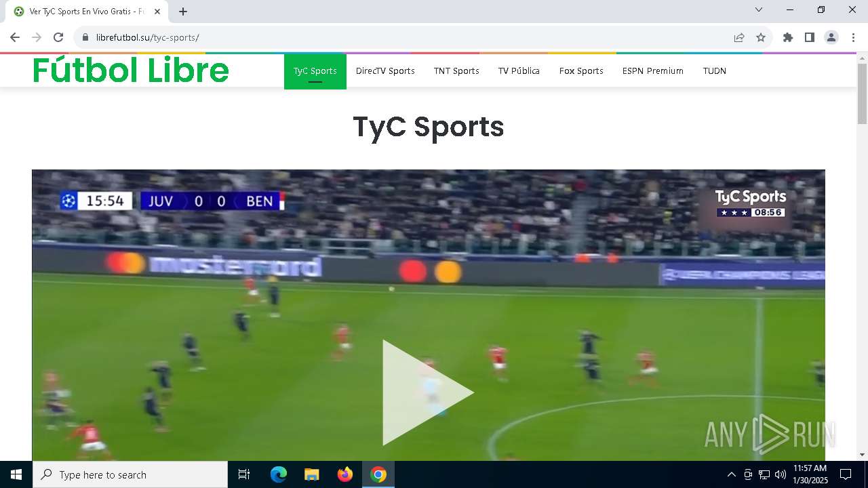This screenshot has height=488, width=868.
Task: Click the Chrome taskbar icon
Action: click(378, 474)
